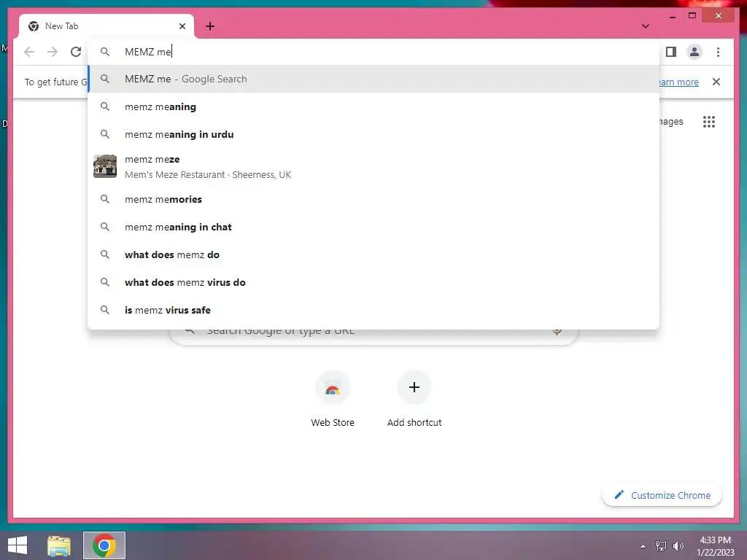Image resolution: width=747 pixels, height=560 pixels.
Task: Click the search icon in the address bar
Action: [105, 52]
